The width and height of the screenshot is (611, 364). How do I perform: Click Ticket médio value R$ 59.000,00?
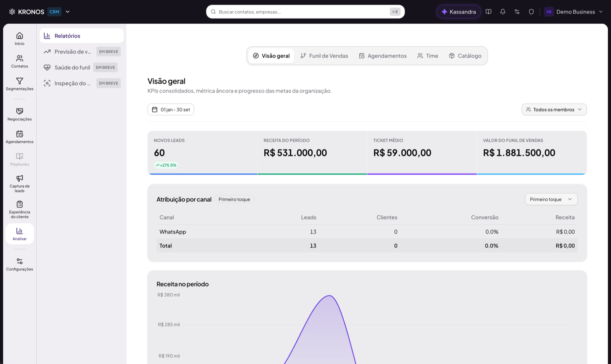pos(402,153)
